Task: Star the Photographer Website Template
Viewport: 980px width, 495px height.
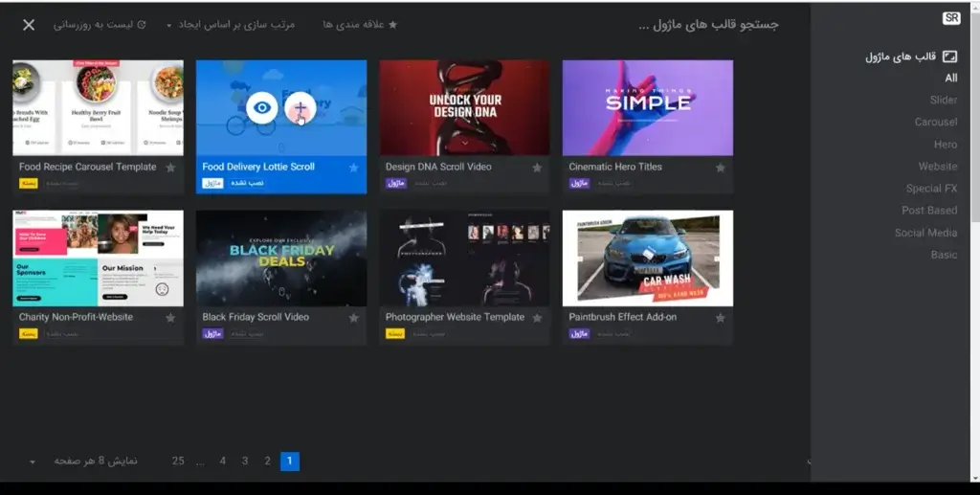Action: [x=537, y=318]
